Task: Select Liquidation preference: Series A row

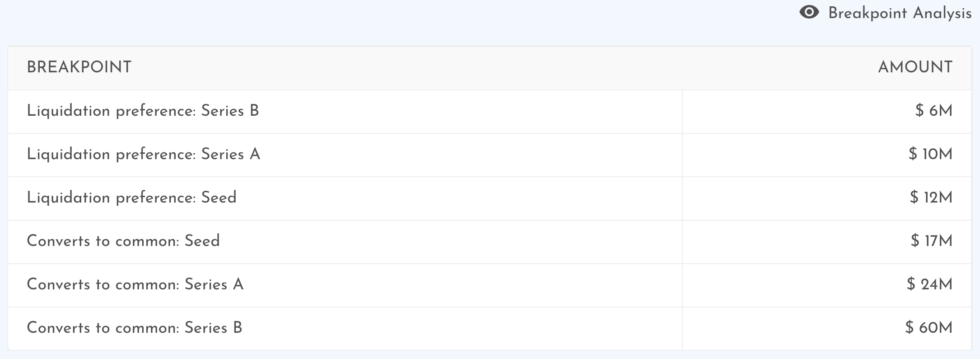Action: coord(490,155)
